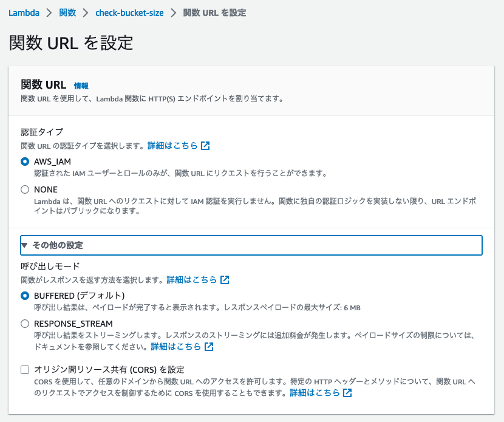Click the 情報 info link
The width and height of the screenshot is (504, 422).
81,86
